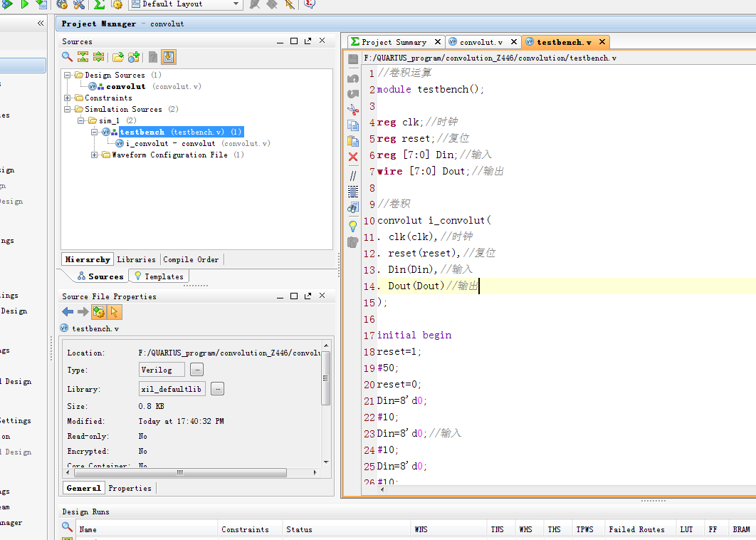Click the blue back arrow in Source File Properties
Image resolution: width=756 pixels, height=540 pixels.
(x=68, y=311)
